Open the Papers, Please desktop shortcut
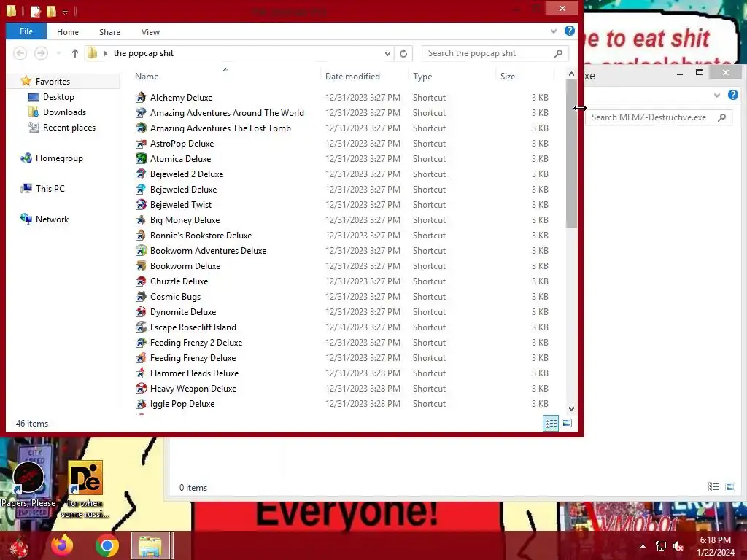 coord(28,483)
